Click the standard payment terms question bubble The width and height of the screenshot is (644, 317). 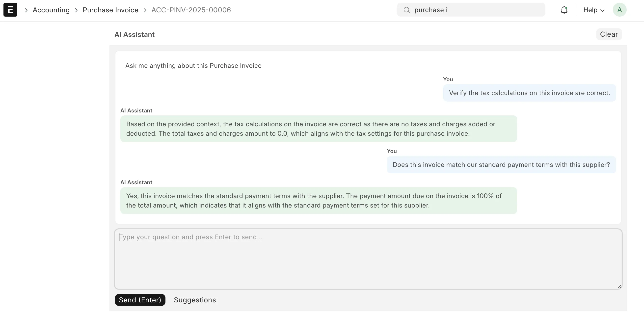click(x=501, y=165)
